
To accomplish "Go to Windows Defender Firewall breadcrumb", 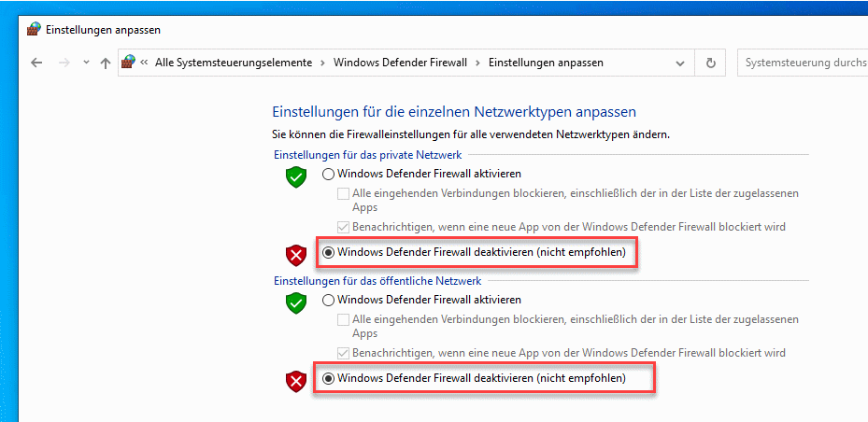I will pyautogui.click(x=400, y=63).
